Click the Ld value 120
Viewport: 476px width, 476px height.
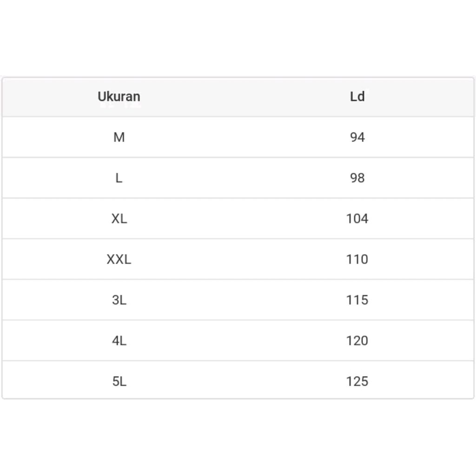(x=357, y=341)
